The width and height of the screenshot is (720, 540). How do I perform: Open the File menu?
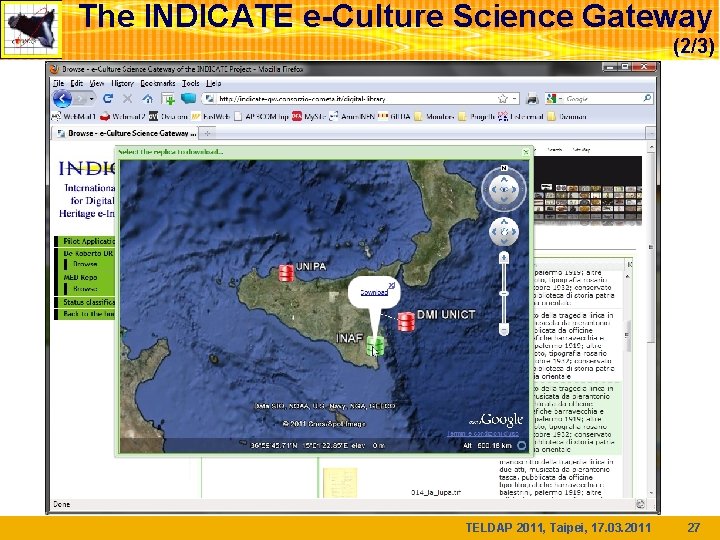point(58,83)
